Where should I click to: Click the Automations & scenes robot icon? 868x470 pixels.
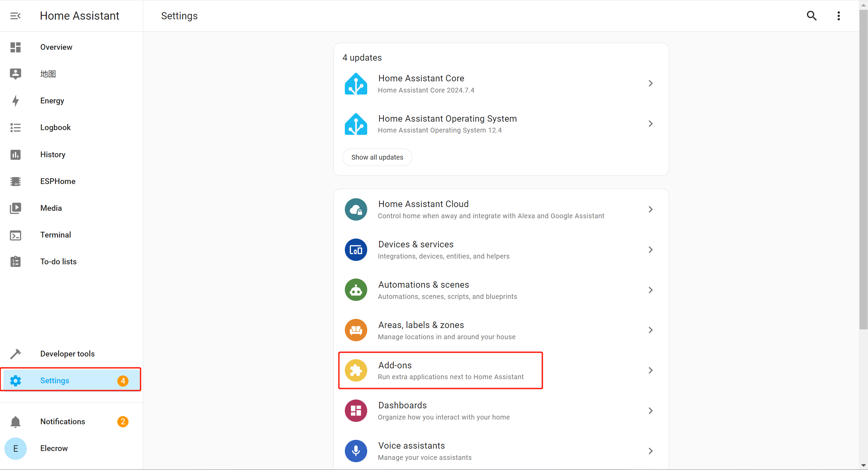coord(356,290)
